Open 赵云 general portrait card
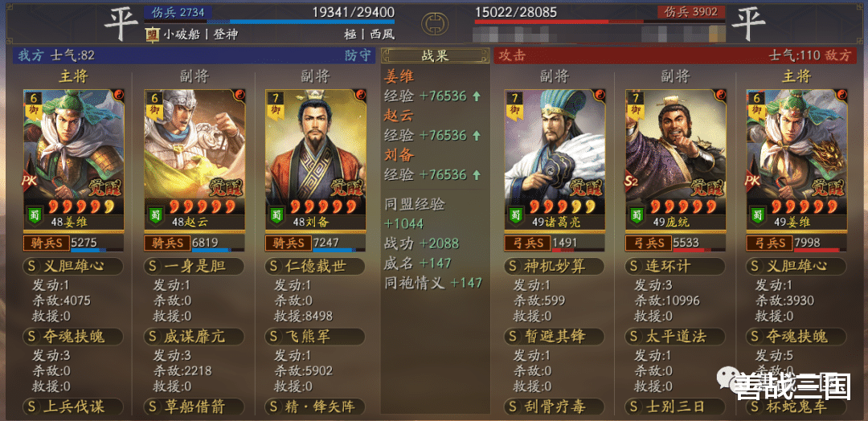This screenshot has width=868, height=421. [x=194, y=160]
